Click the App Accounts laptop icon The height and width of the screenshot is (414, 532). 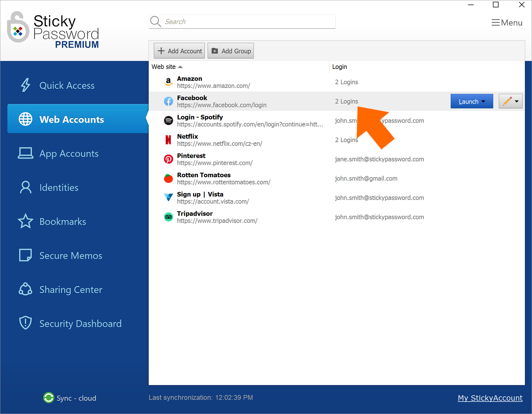pos(25,153)
